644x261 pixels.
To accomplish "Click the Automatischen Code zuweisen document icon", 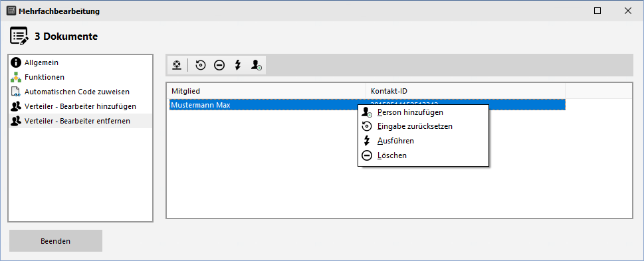I will [16, 92].
